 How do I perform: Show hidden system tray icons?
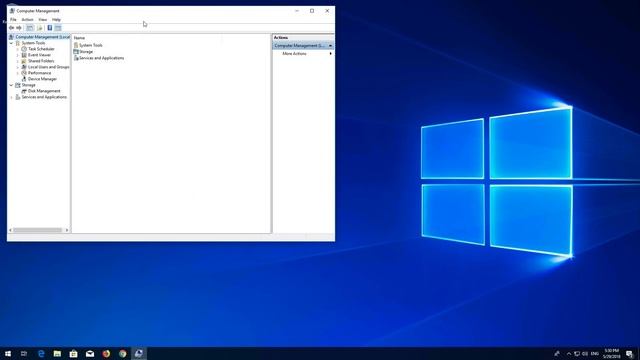(569, 353)
